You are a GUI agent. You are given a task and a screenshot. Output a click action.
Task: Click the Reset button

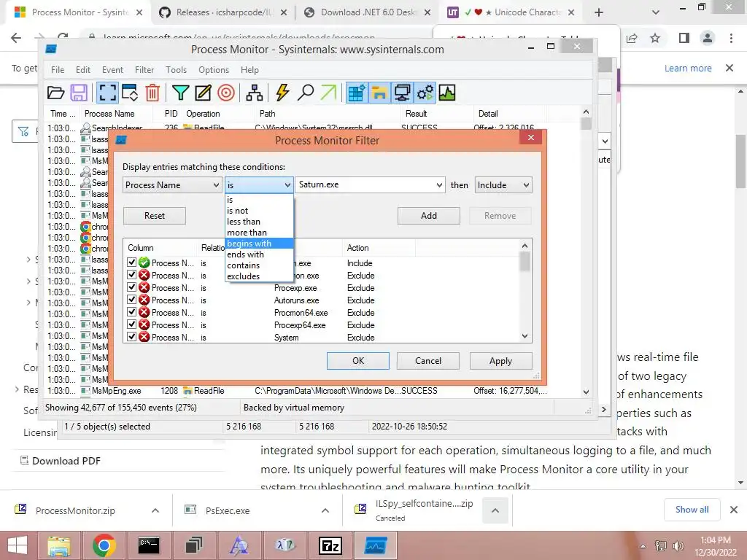tap(155, 216)
